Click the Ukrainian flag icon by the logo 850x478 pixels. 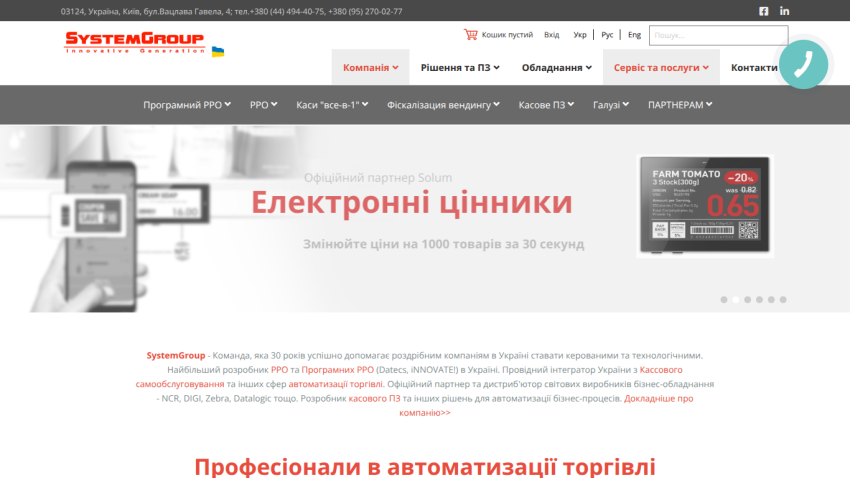coord(218,51)
